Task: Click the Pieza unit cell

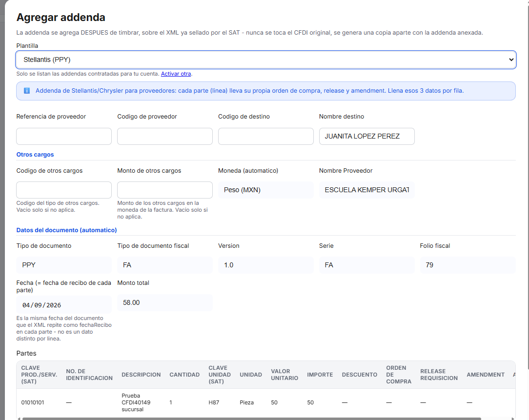Action: tap(246, 402)
